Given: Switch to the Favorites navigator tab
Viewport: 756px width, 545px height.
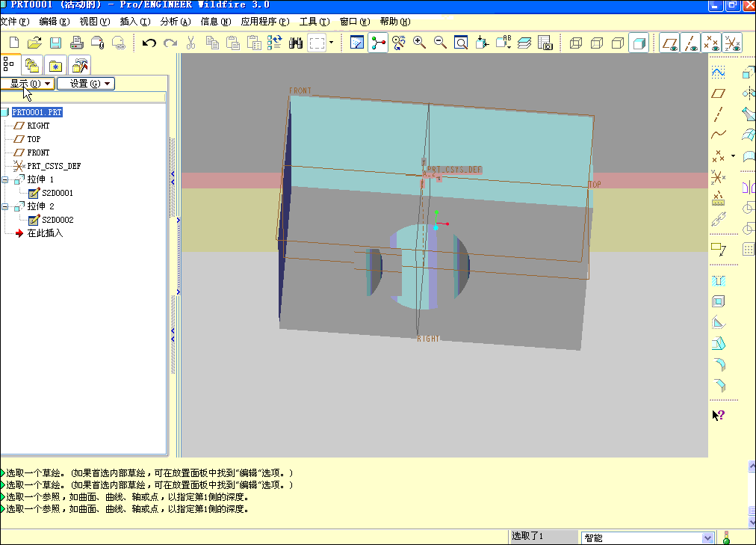Looking at the screenshot, I should pyautogui.click(x=55, y=66).
